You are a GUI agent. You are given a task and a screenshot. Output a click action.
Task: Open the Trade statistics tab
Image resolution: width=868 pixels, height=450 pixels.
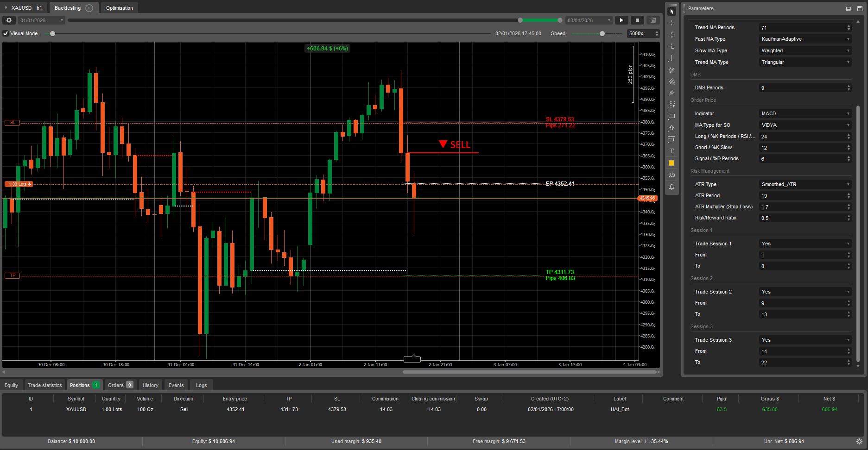[x=44, y=385]
